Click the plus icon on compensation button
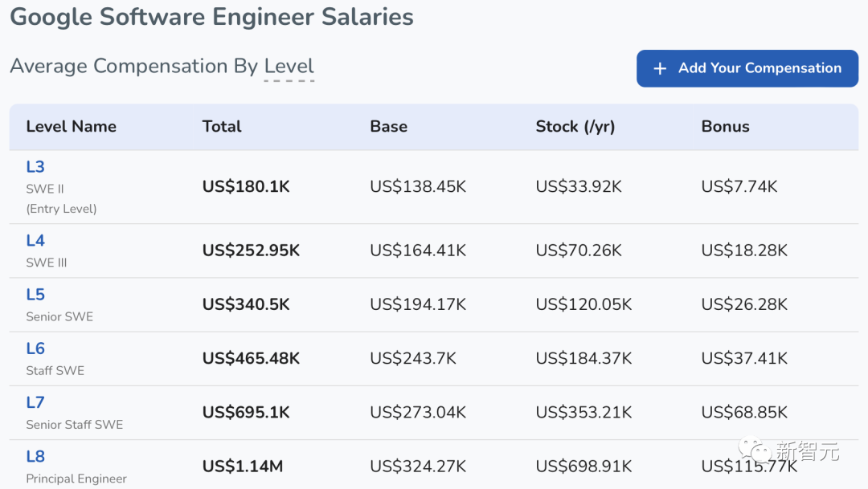 tap(660, 69)
